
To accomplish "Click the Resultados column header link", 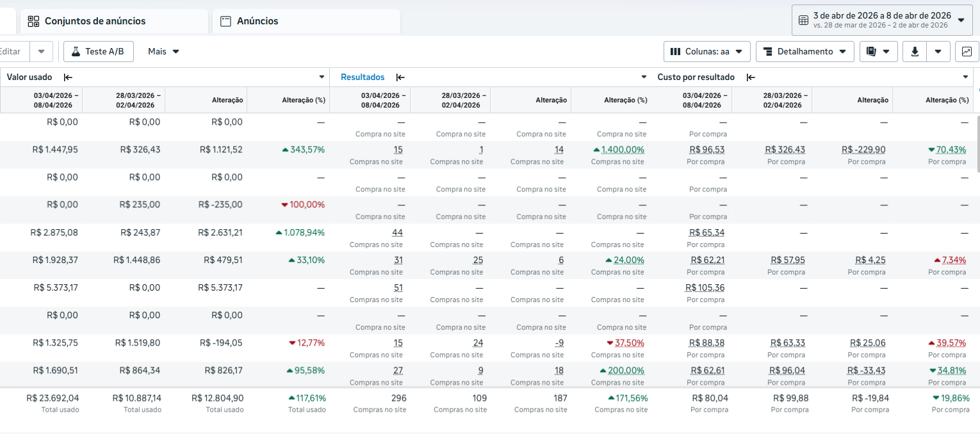I will click(363, 77).
